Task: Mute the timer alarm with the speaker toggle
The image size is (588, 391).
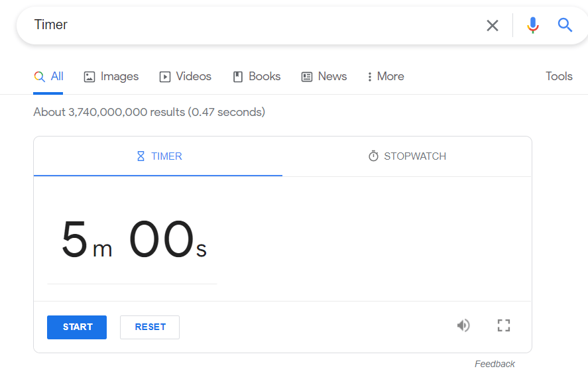Action: coord(463,325)
